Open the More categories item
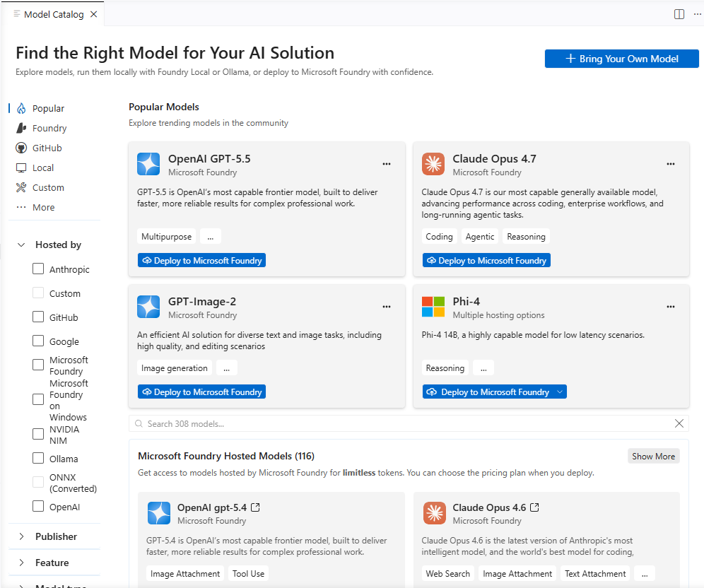Viewport: 704px width, 588px height. click(44, 207)
